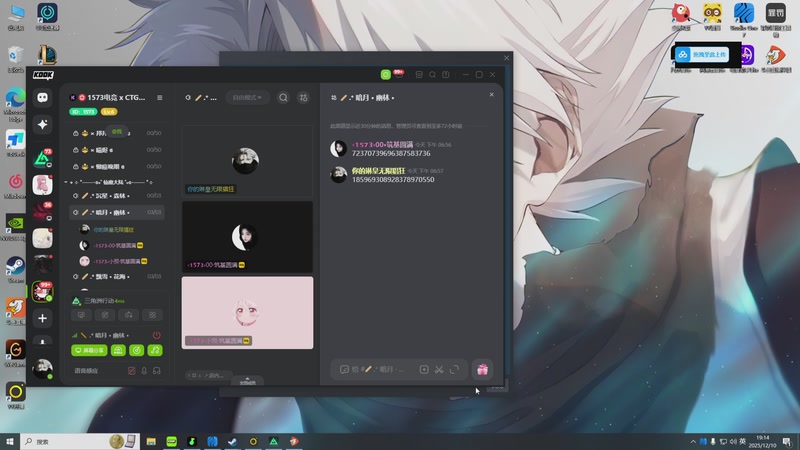Screen dimensions: 800x450
Task: Switch to the green triangle server with 73 badge
Action: click(x=42, y=159)
